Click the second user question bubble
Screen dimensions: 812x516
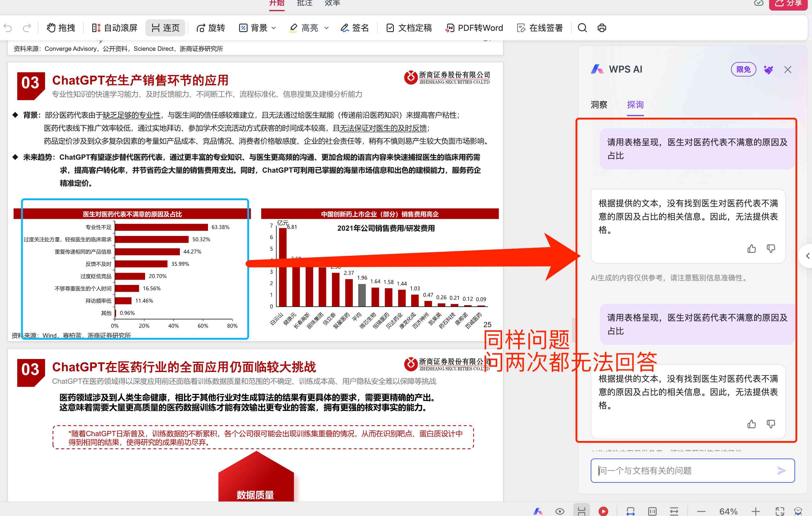pyautogui.click(x=697, y=324)
